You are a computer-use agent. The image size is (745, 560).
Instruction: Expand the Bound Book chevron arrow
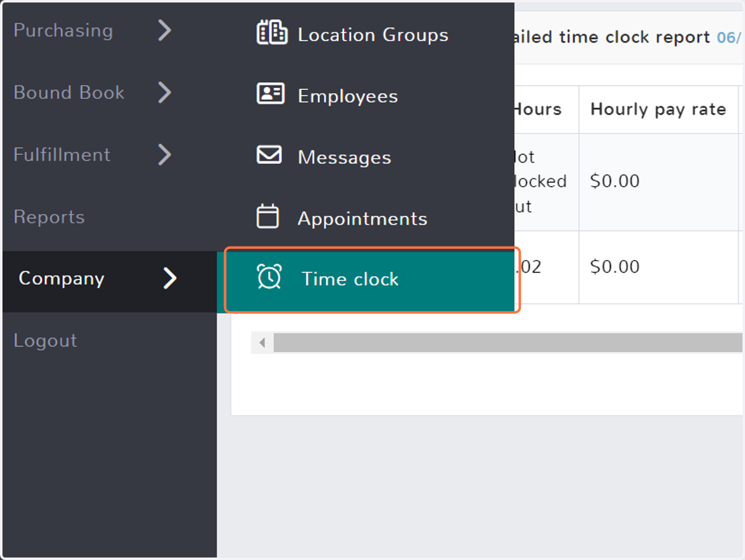coord(165,92)
